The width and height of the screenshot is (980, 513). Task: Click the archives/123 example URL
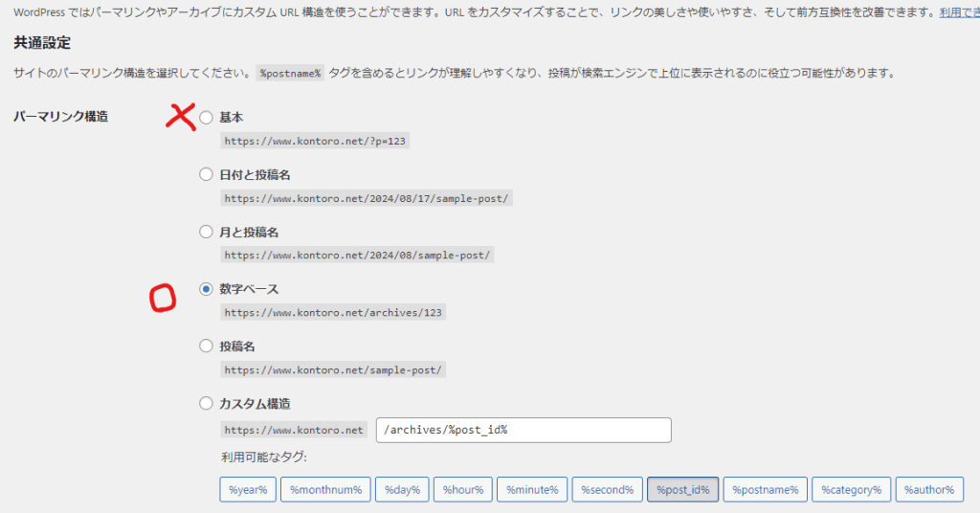pos(334,313)
